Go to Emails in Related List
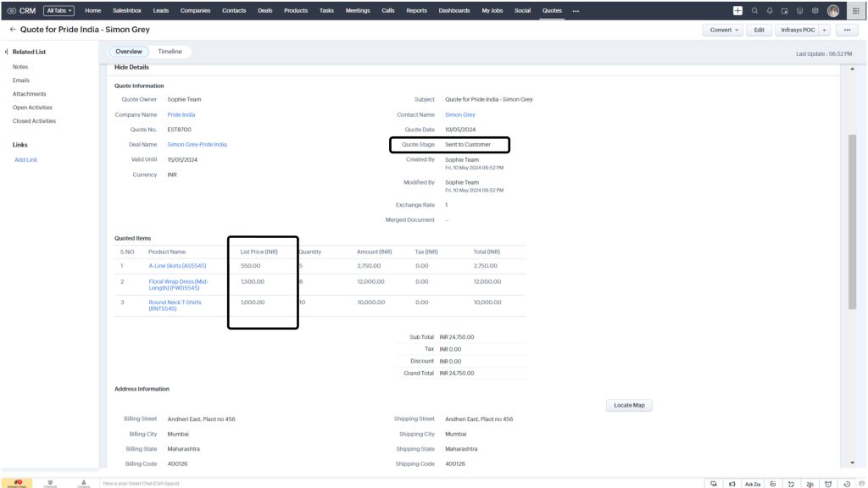Screen dimensions: 868x488 21,80
